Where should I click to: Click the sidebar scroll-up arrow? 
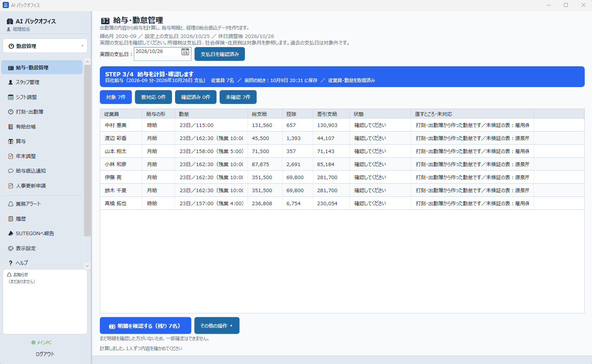[x=87, y=62]
